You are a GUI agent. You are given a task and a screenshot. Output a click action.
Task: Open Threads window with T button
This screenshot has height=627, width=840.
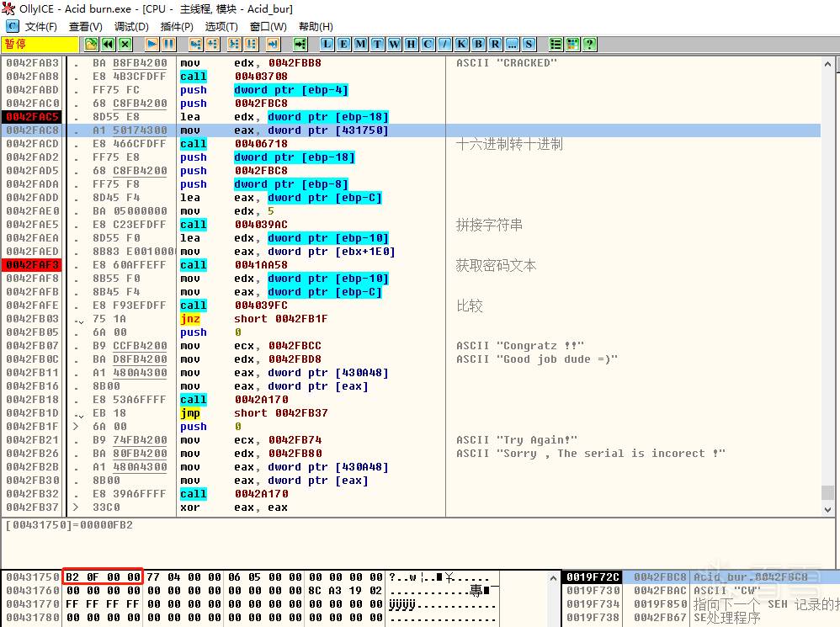pos(378,45)
